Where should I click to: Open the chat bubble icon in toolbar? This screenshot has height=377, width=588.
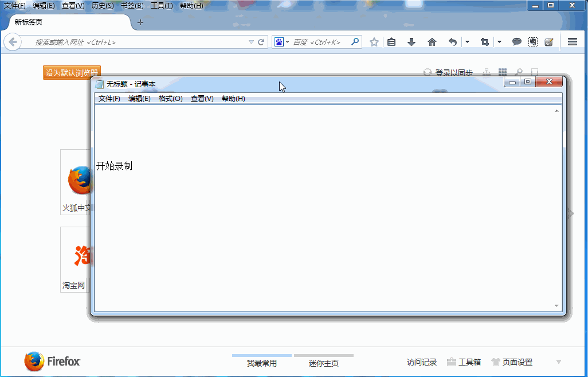(517, 42)
